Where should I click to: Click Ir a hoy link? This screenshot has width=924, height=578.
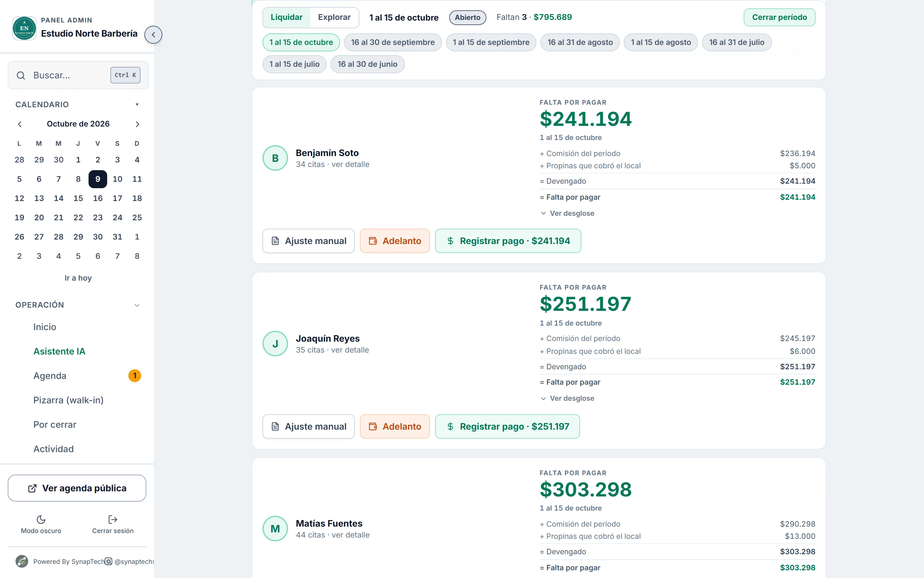point(78,278)
